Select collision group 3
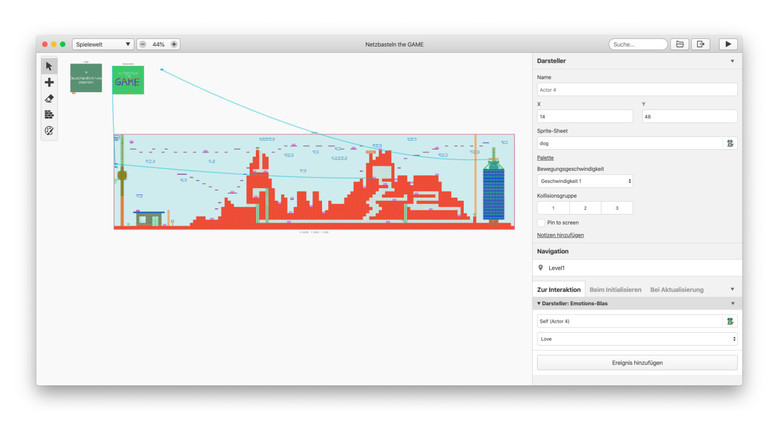The image size is (768, 432). point(617,208)
